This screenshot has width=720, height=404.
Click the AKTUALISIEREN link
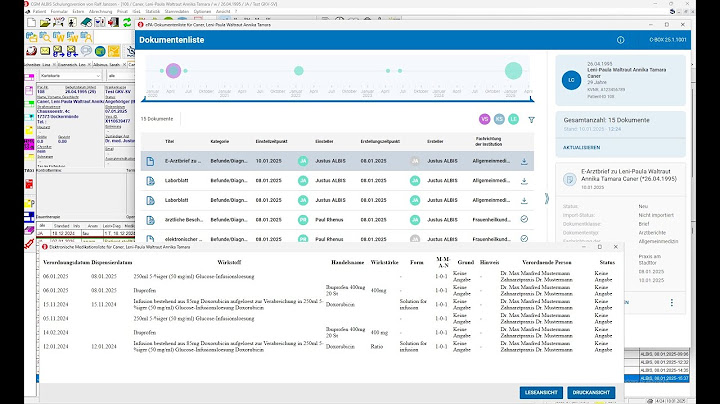[581, 148]
